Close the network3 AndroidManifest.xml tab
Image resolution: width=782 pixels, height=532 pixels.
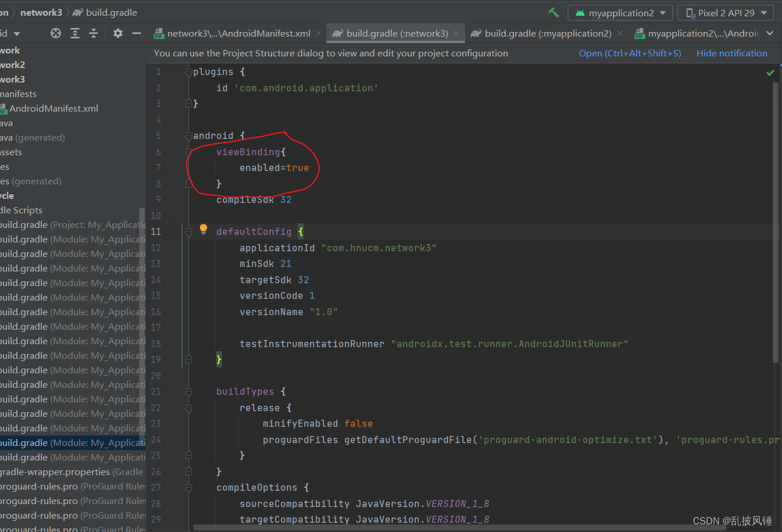pos(319,33)
